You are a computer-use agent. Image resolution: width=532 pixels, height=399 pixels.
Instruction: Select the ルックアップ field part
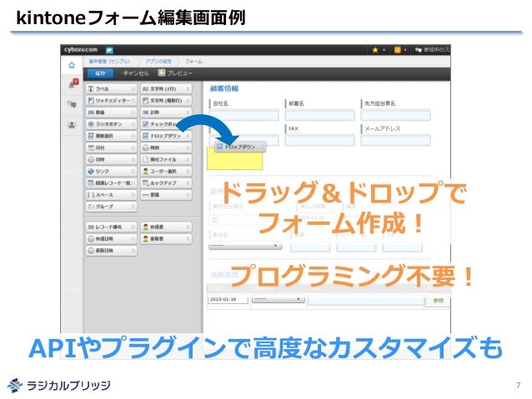tap(166, 183)
